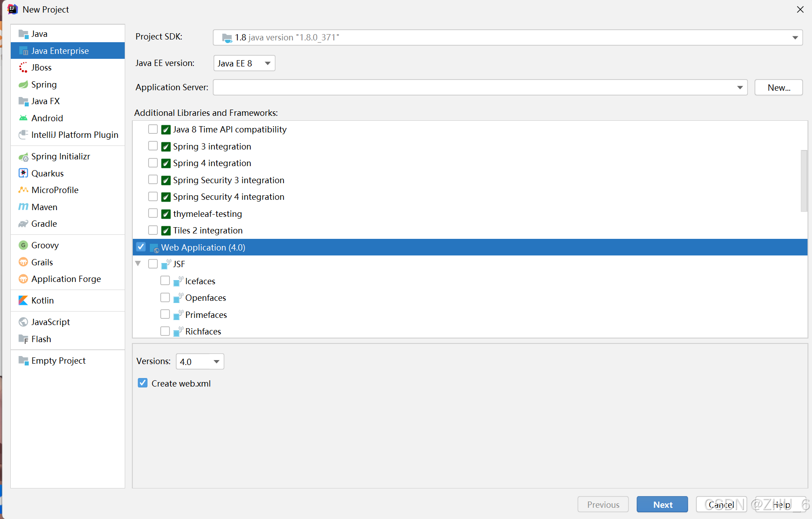
Task: Click the JSF framework icon
Action: [166, 264]
